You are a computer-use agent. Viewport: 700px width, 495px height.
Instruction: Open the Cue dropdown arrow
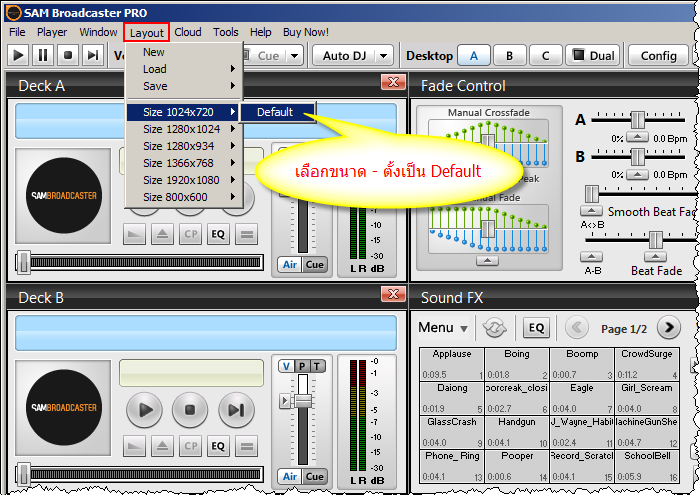click(x=294, y=56)
